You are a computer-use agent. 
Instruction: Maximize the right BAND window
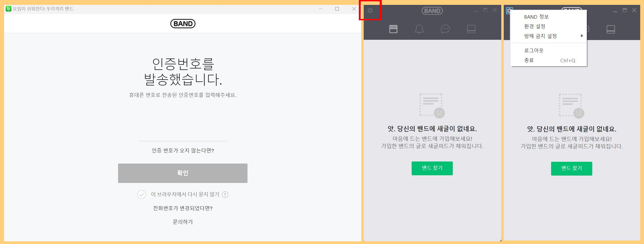click(x=625, y=10)
